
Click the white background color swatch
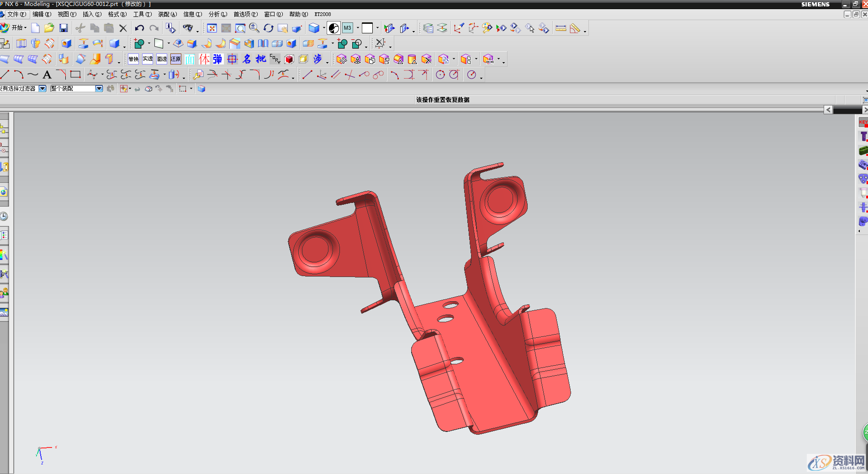coord(367,28)
